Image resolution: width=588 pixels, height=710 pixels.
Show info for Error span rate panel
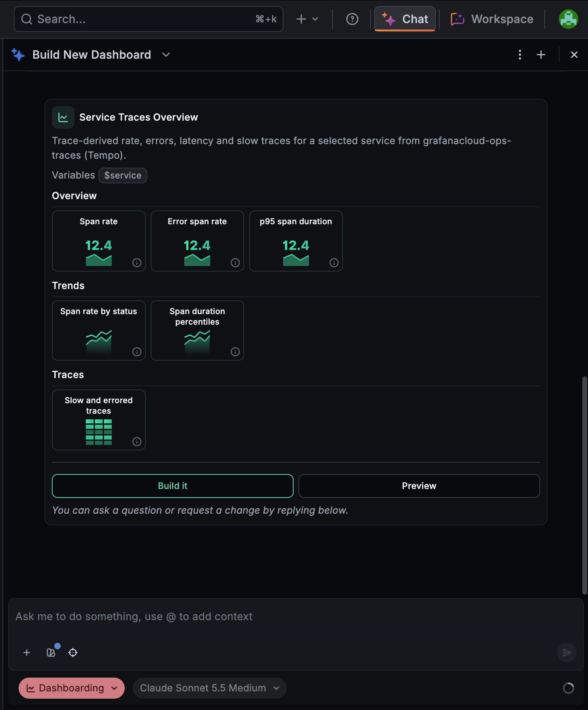pyautogui.click(x=235, y=263)
